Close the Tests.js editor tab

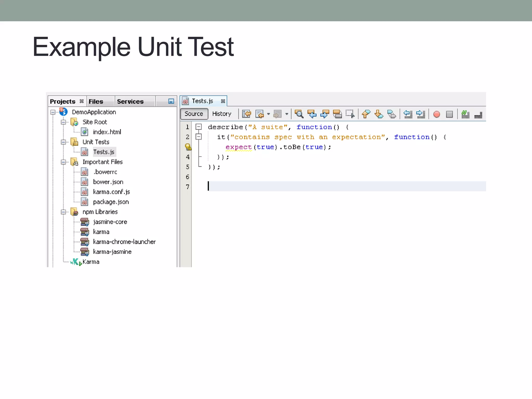click(223, 101)
